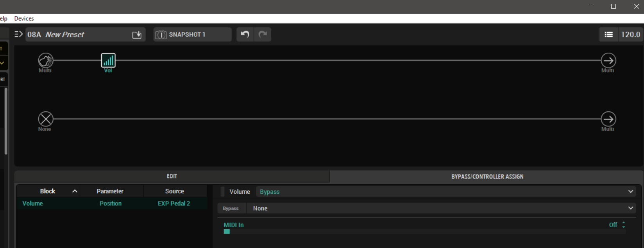Select the Vol block on path 1
Viewport: 644px width, 248px height.
point(108,61)
